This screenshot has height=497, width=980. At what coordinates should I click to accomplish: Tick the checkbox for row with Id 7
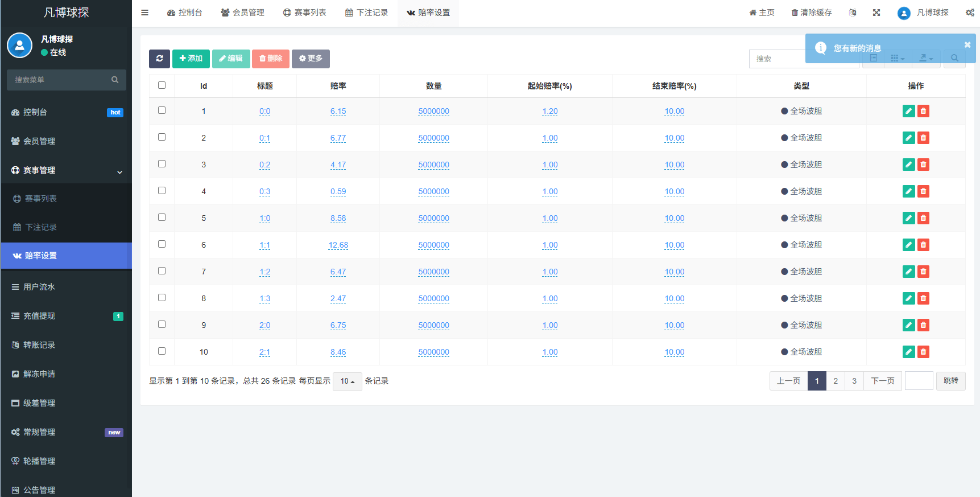coord(162,271)
